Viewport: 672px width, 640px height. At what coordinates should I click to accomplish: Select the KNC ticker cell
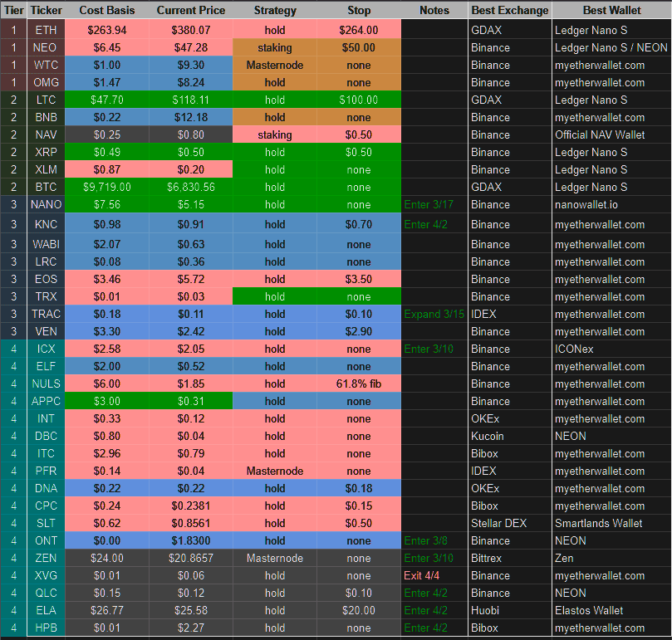(x=47, y=224)
